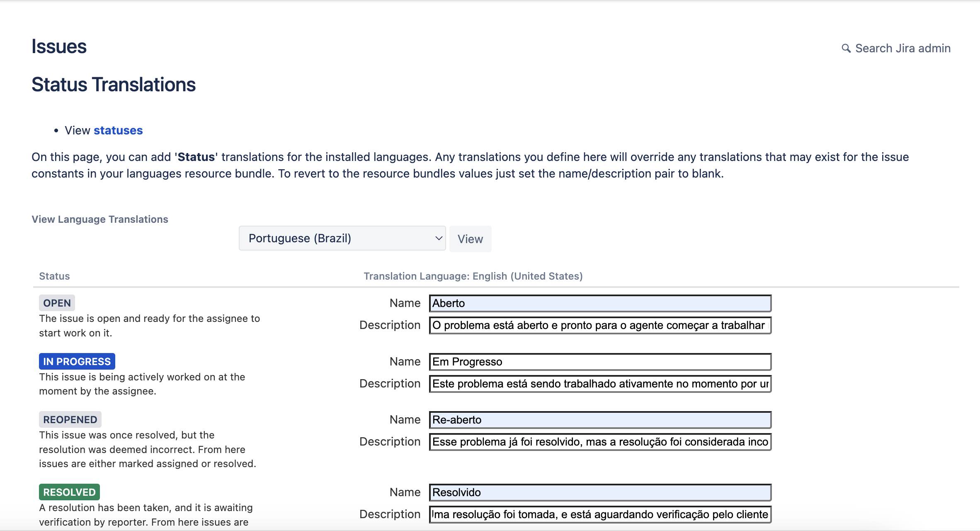Focus the Resolvido name field

tap(599, 492)
